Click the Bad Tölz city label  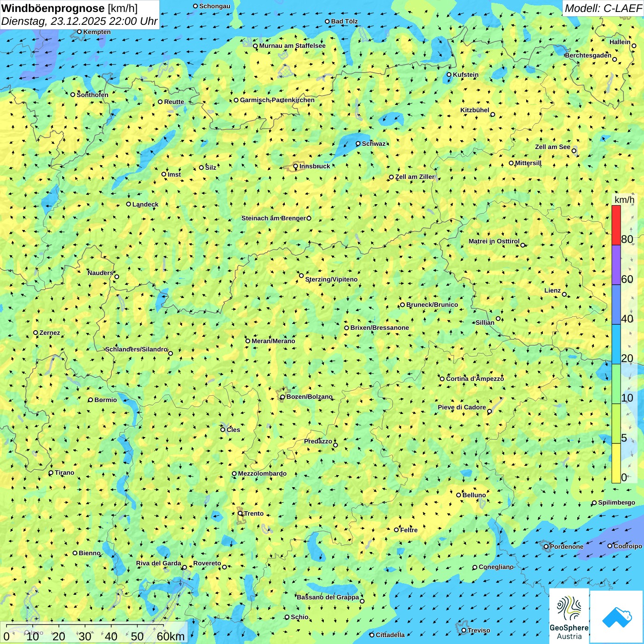click(345, 21)
